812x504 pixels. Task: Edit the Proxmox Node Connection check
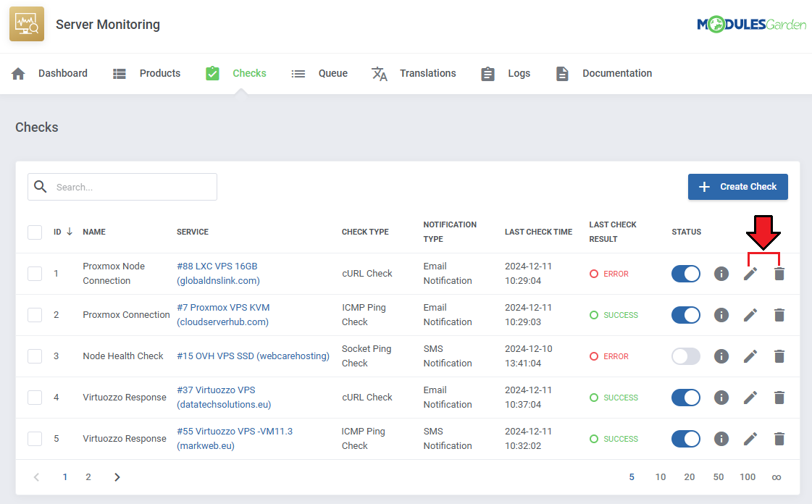tap(750, 274)
